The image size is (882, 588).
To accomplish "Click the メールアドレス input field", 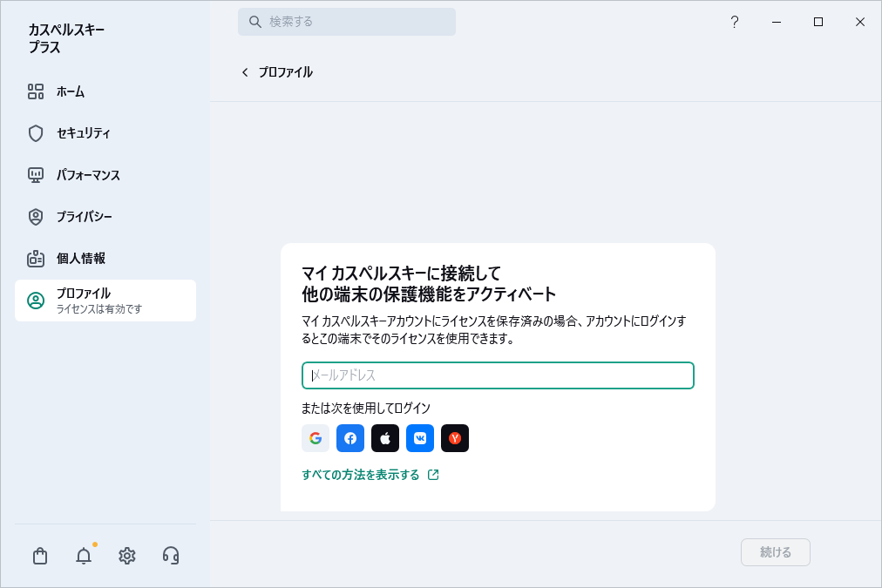I will [x=498, y=375].
